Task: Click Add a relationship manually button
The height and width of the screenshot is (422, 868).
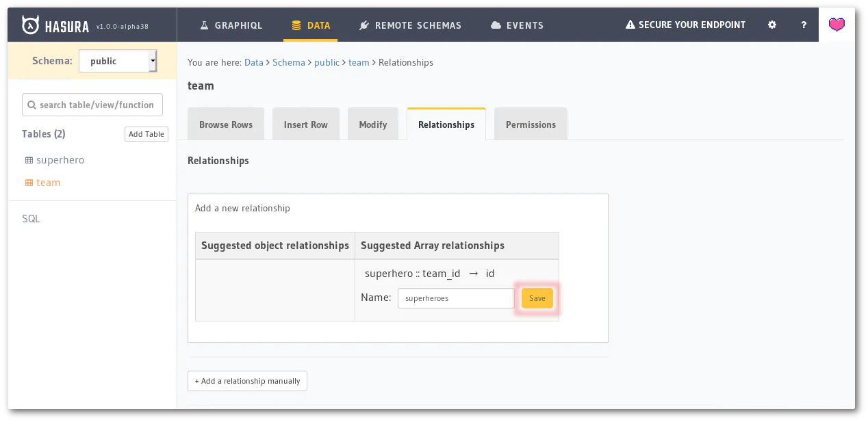Action: click(247, 381)
